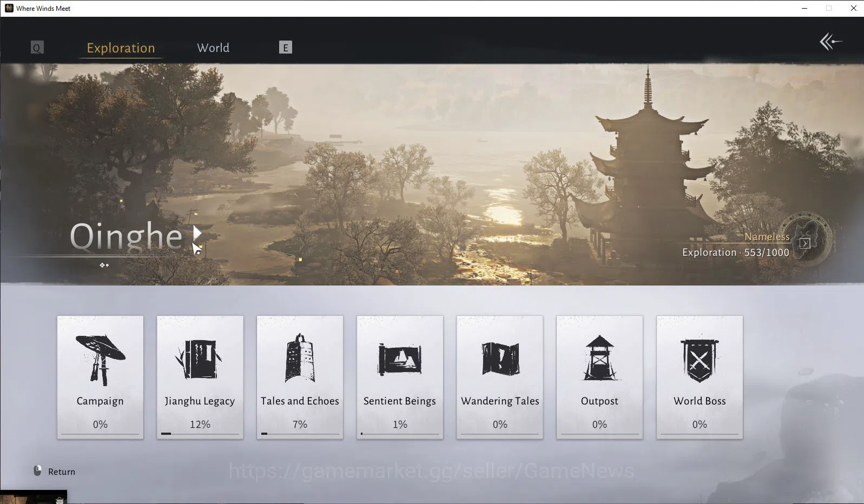864x504 pixels.
Task: Click the Qinghe region title
Action: pos(126,237)
